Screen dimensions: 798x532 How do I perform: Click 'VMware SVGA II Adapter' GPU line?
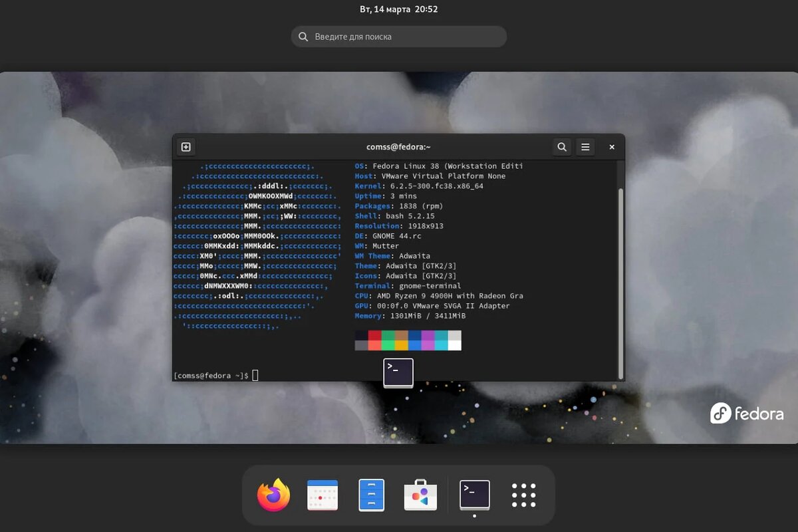pyautogui.click(x=432, y=306)
